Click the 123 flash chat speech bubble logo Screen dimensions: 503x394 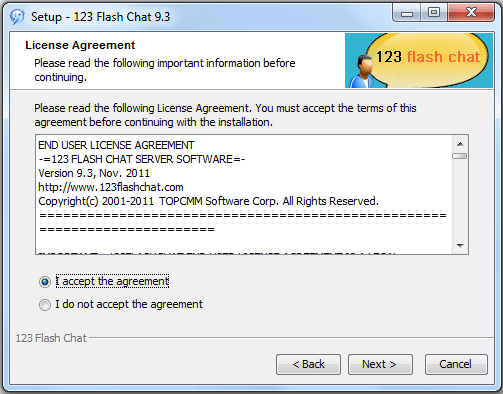point(428,59)
